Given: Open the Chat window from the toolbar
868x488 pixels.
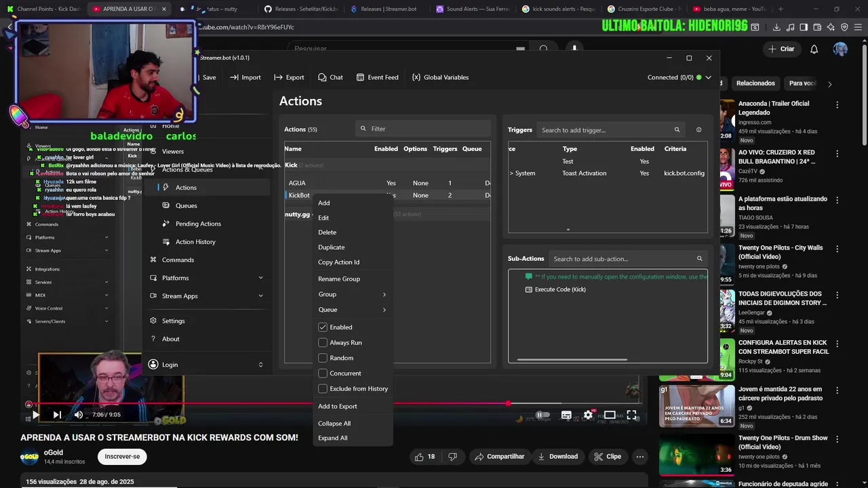Looking at the screenshot, I should point(330,77).
